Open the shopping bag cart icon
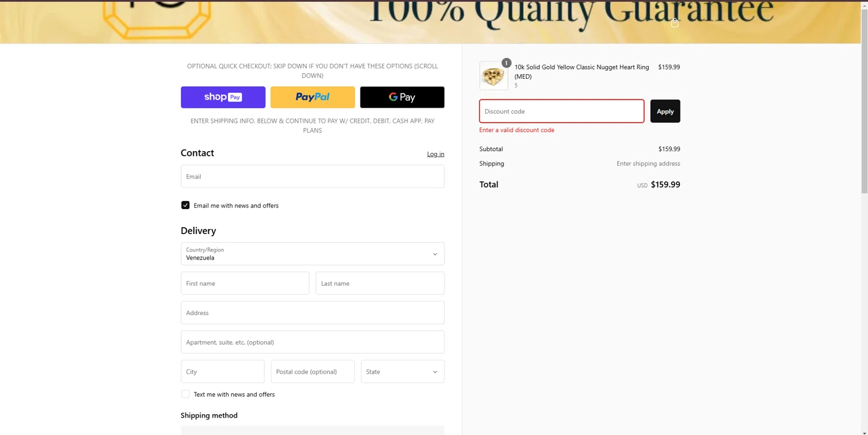The height and width of the screenshot is (435, 868). [675, 23]
